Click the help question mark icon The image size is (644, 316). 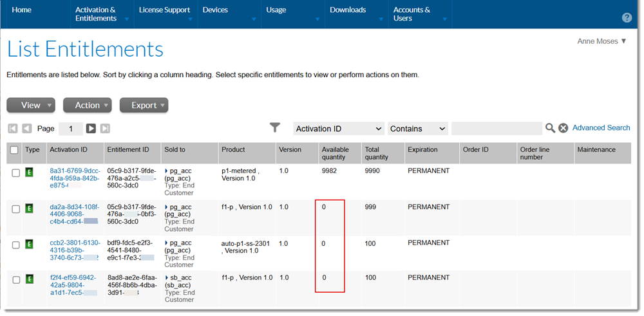627,18
